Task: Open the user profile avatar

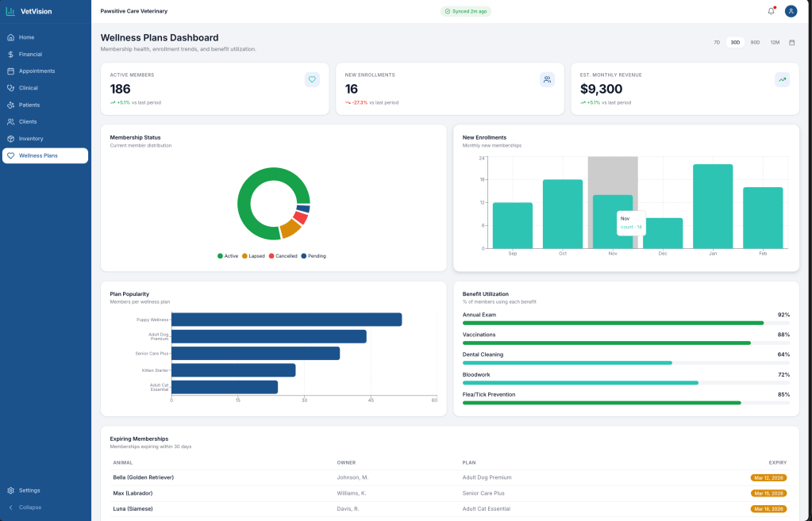Action: (791, 11)
